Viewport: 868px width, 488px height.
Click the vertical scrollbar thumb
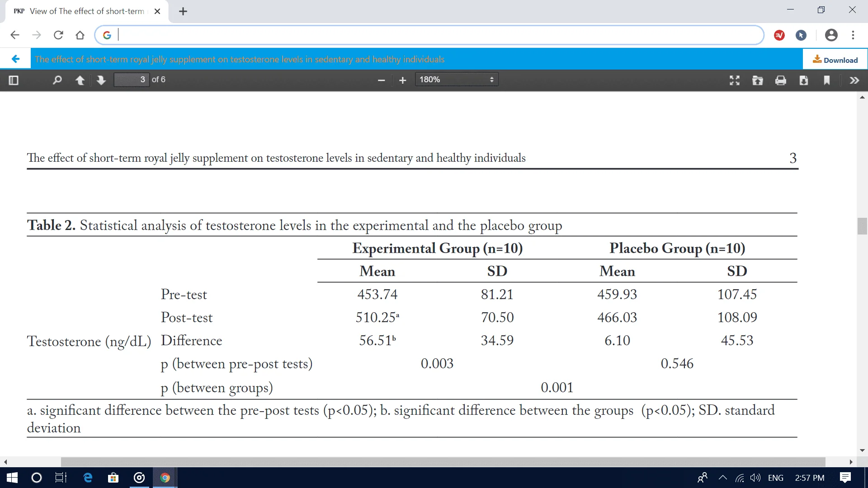pyautogui.click(x=862, y=226)
